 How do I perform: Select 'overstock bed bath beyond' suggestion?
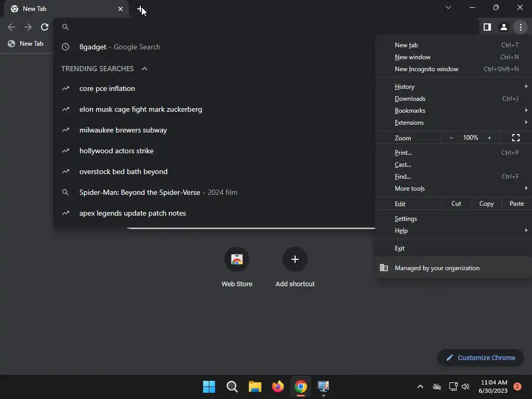pos(215,171)
